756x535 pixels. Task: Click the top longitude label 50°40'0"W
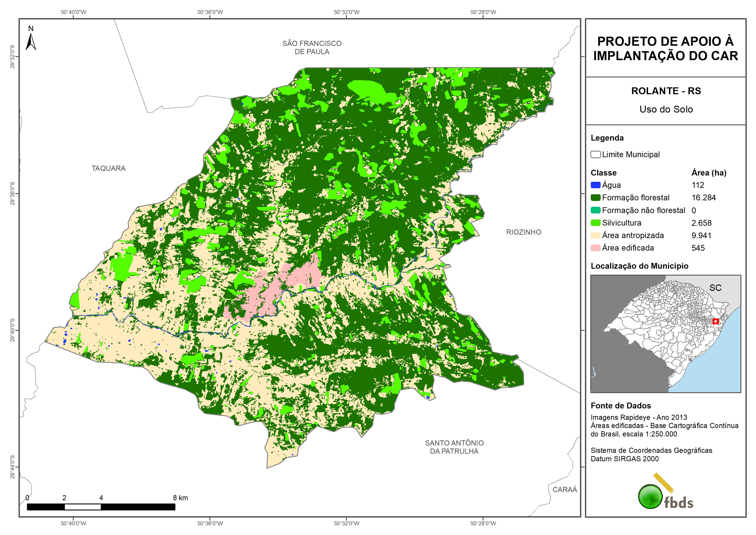pos(73,12)
